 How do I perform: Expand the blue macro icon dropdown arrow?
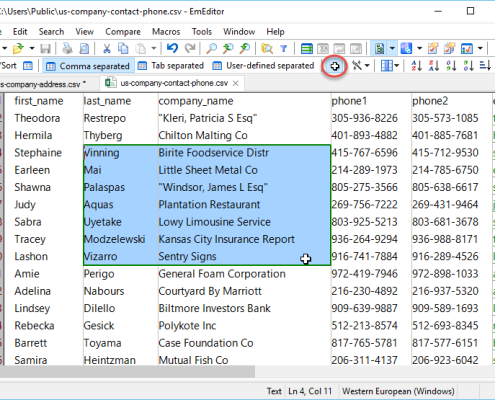(419, 49)
